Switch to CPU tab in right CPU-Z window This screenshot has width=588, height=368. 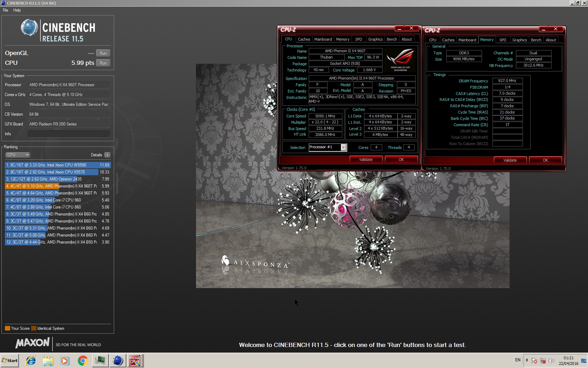433,40
